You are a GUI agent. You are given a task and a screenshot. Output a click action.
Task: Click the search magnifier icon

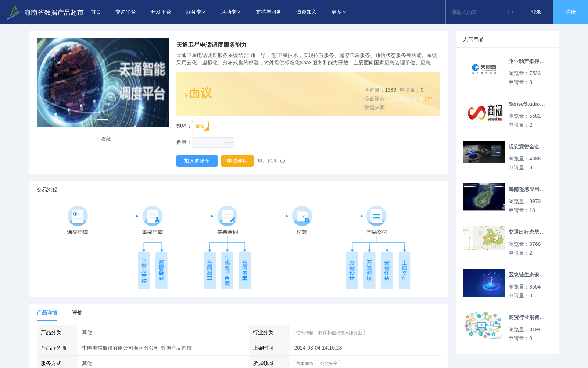pyautogui.click(x=510, y=12)
